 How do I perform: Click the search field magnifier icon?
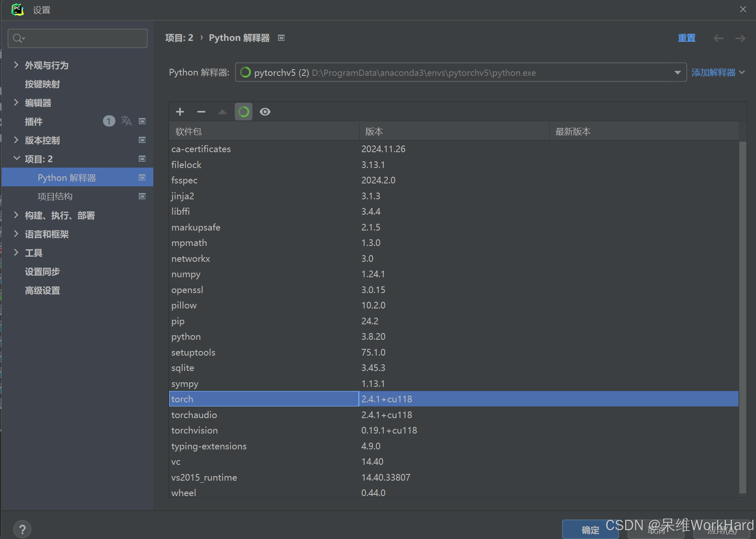pyautogui.click(x=18, y=38)
